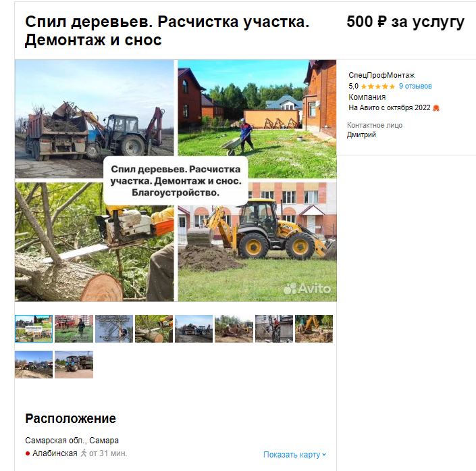Image resolution: width=476 pixels, height=471 pixels.
Task: Click the Avito watermark on main photo
Action: coord(307,288)
